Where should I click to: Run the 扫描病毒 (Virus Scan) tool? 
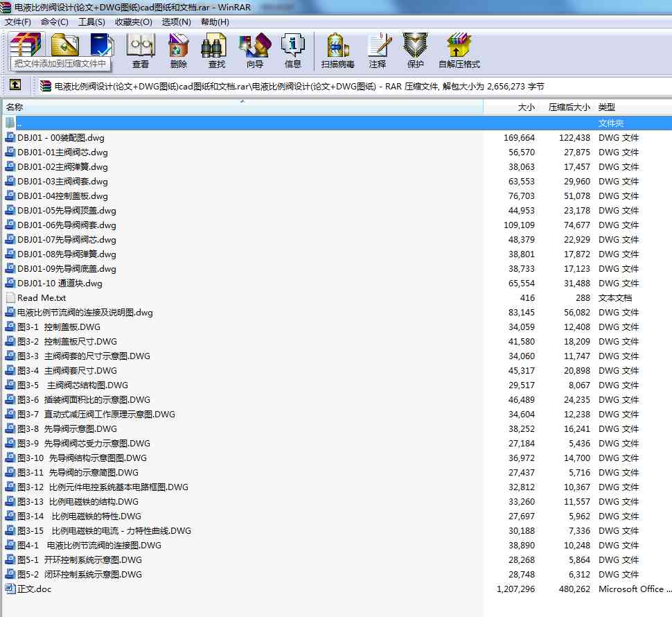[x=337, y=50]
